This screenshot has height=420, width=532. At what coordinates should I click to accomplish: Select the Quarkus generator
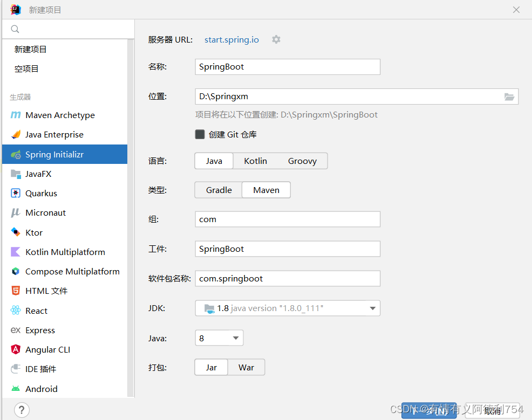click(x=64, y=193)
